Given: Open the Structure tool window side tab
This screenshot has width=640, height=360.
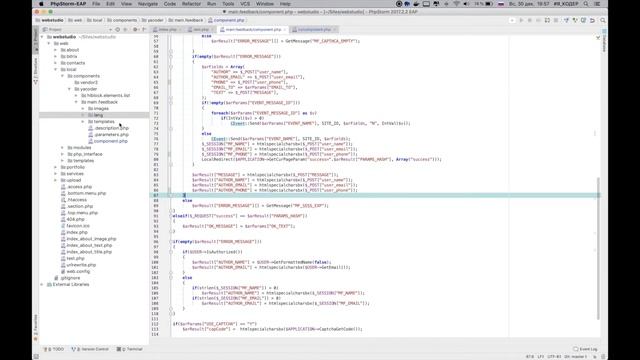Looking at the screenshot, I should pyautogui.click(x=36, y=70).
